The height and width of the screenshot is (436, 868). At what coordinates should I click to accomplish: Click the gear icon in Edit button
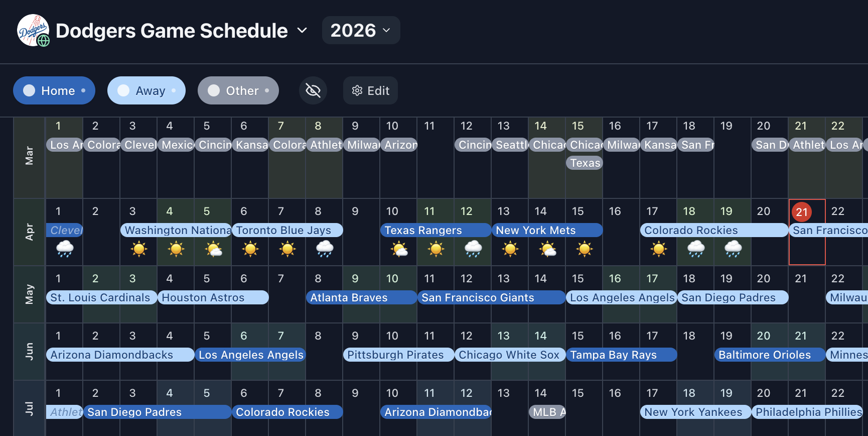357,90
